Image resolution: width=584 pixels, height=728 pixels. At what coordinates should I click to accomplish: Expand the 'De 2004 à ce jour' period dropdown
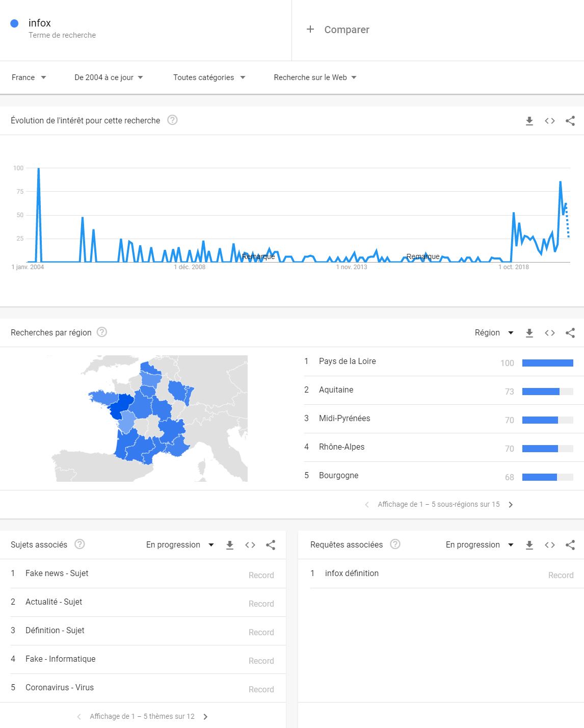pyautogui.click(x=109, y=77)
